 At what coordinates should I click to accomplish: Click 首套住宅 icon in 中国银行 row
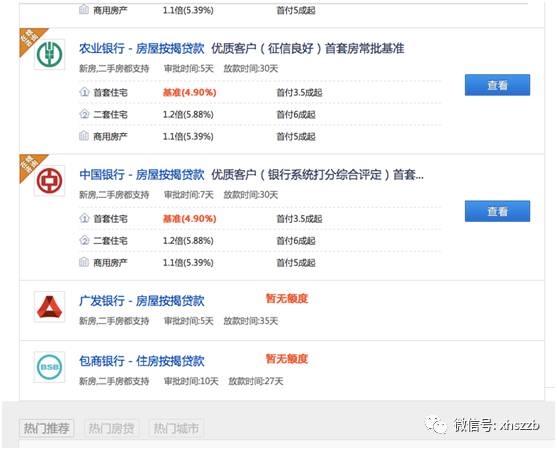(x=84, y=218)
